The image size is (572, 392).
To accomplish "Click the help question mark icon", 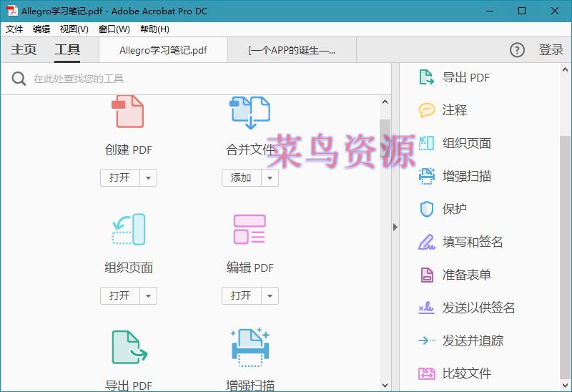I will pyautogui.click(x=517, y=50).
